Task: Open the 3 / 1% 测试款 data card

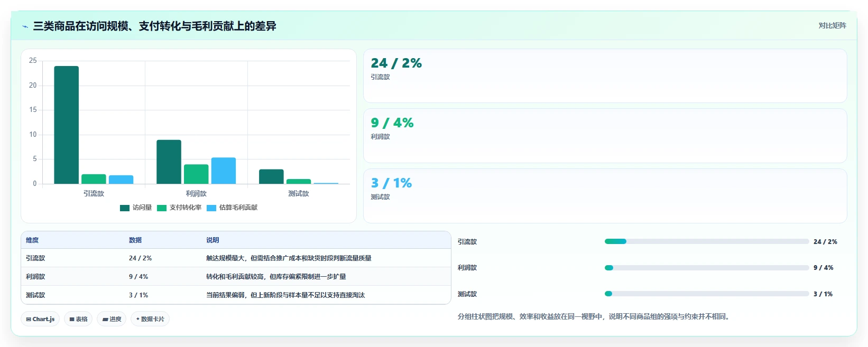Action: tap(605, 196)
